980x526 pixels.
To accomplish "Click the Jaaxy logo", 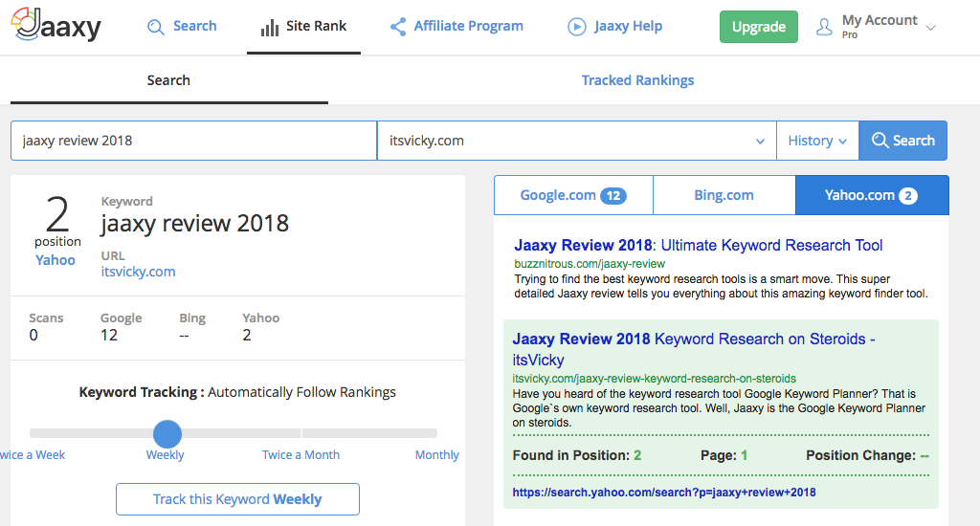I will coord(56,25).
